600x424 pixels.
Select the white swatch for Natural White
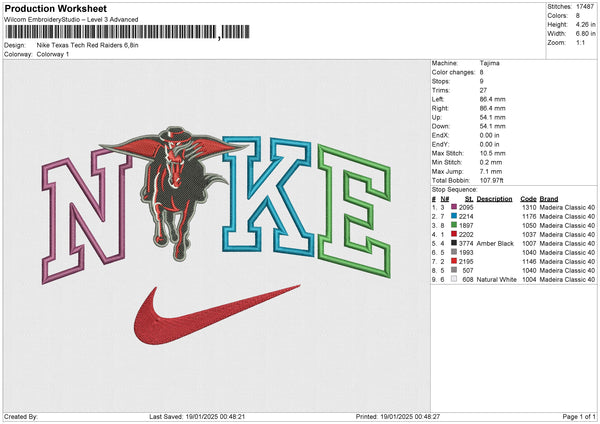tap(454, 279)
